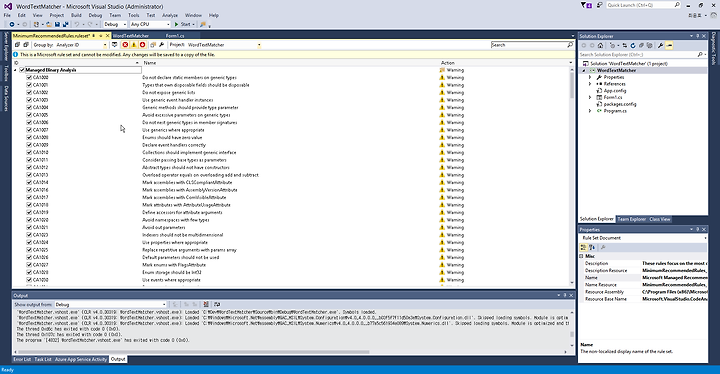Open the Build menu

point(76,15)
